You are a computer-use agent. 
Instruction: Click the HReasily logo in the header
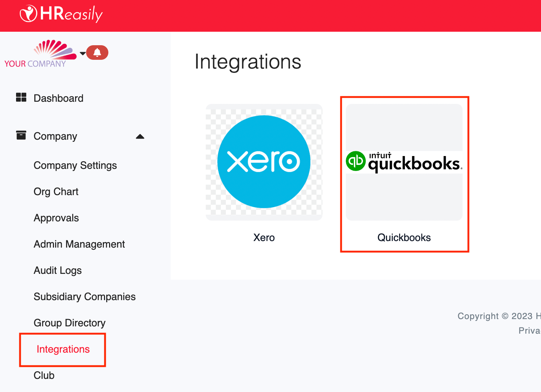pos(61,14)
